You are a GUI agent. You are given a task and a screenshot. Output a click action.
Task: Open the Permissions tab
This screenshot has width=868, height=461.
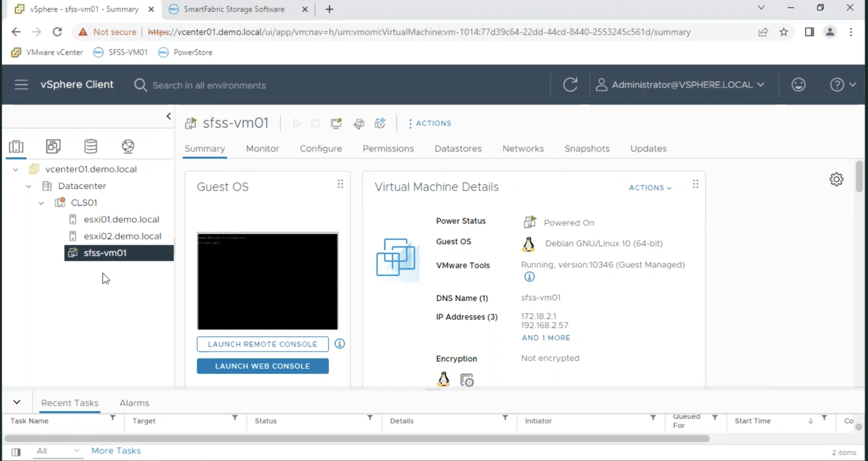coord(388,148)
